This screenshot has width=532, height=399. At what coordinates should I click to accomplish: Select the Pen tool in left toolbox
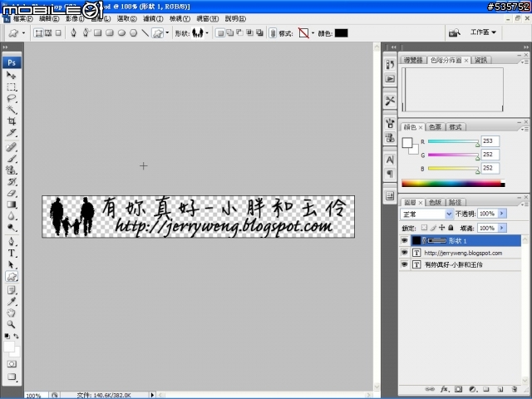coord(11,242)
